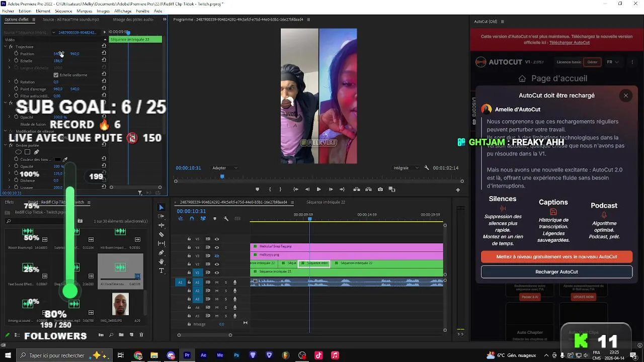
Task: Click the Extract button in program monitor
Action: [x=368, y=190]
